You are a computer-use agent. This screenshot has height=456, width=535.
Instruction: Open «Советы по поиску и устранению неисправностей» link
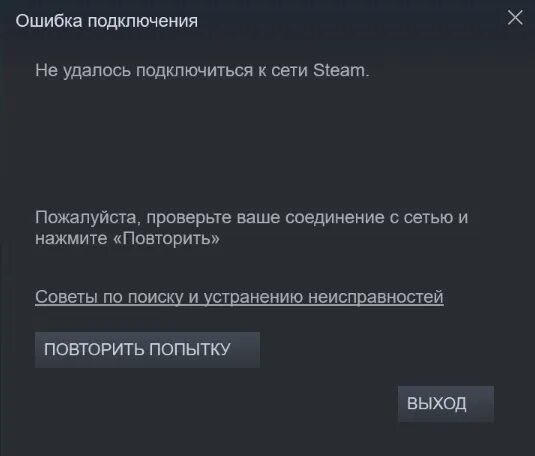pyautogui.click(x=239, y=297)
